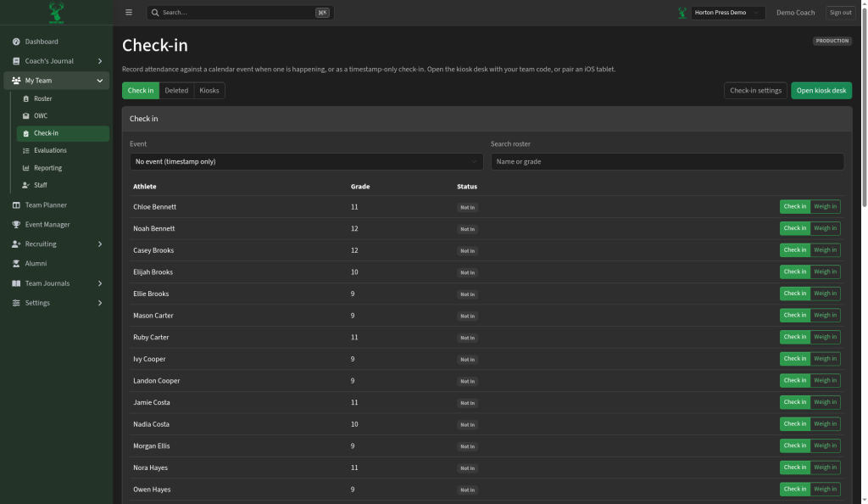The width and height of the screenshot is (868, 504).
Task: Click the hamburger menu icon
Action: pos(129,12)
